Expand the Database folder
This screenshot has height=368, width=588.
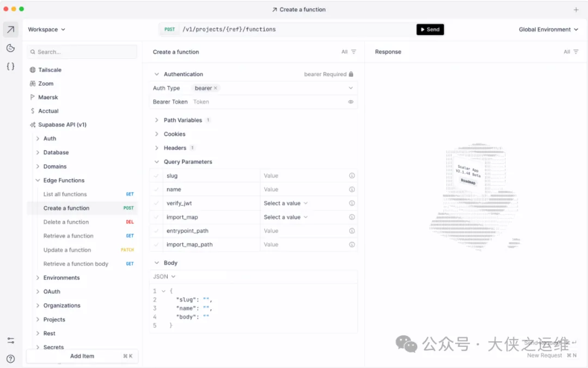38,153
